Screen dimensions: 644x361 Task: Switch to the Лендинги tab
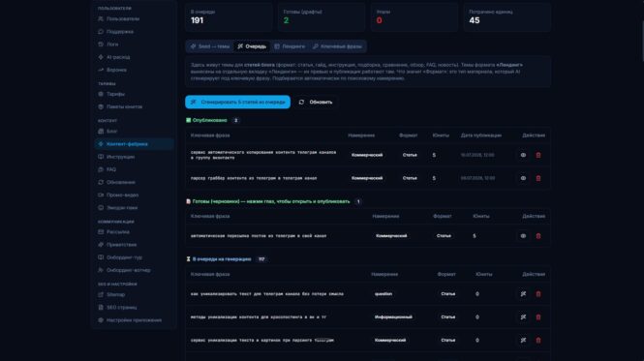290,46
